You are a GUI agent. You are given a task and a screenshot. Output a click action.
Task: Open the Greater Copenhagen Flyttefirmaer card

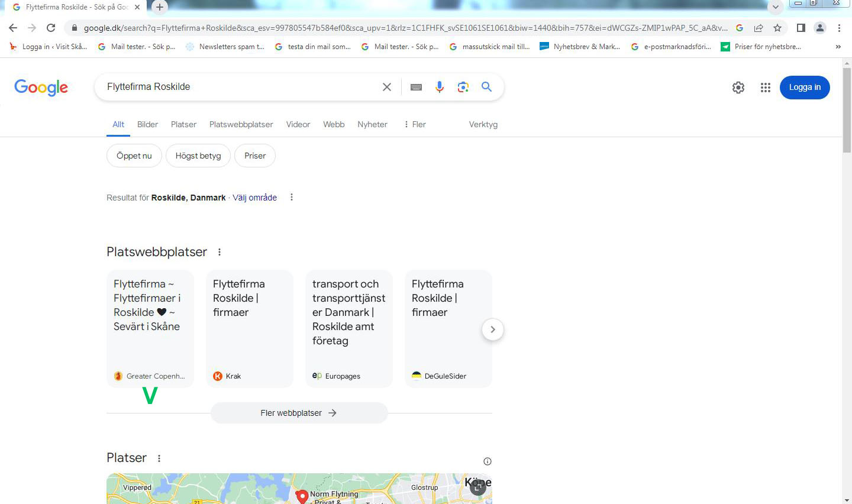tap(150, 329)
